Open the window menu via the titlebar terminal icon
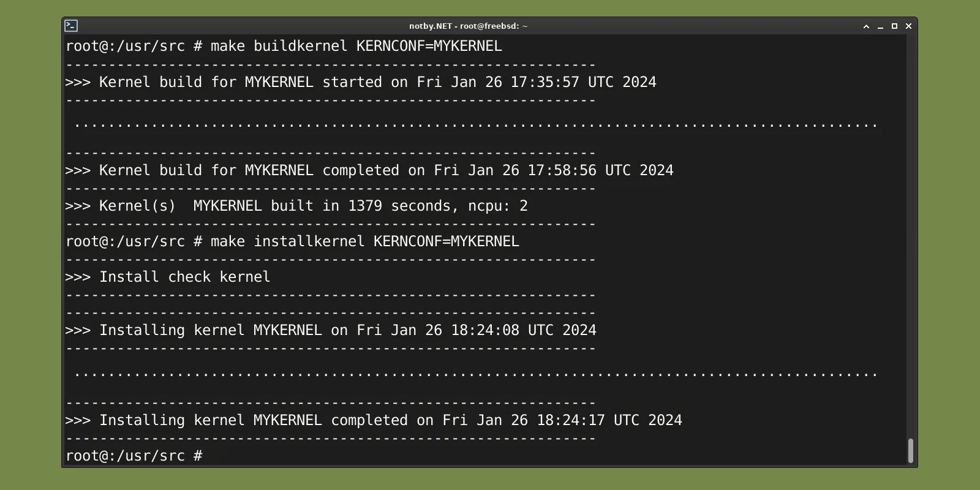This screenshot has height=490, width=980. click(71, 26)
